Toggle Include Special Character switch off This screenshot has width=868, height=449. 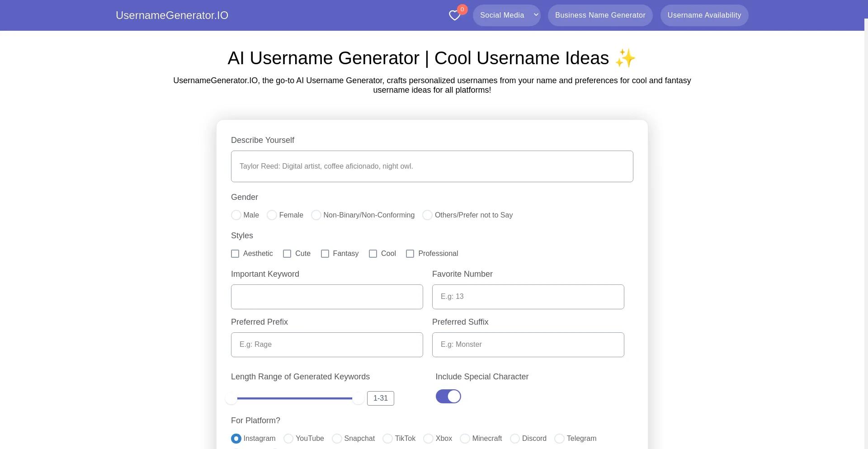(x=448, y=397)
